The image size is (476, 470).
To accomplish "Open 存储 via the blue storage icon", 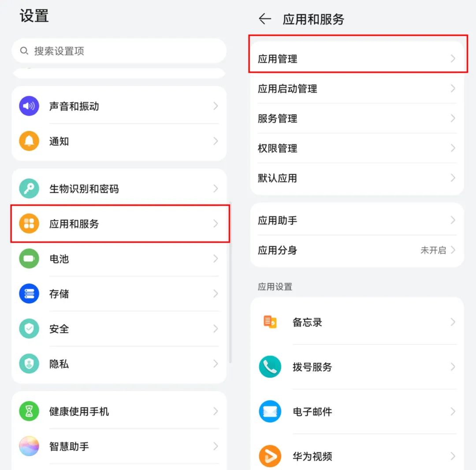I will coord(29,294).
